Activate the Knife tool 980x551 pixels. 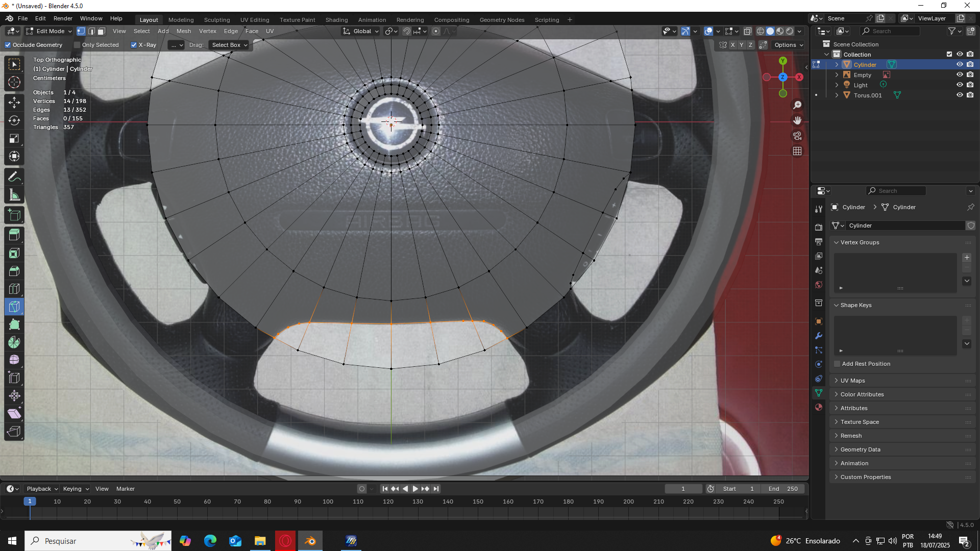coord(14,307)
